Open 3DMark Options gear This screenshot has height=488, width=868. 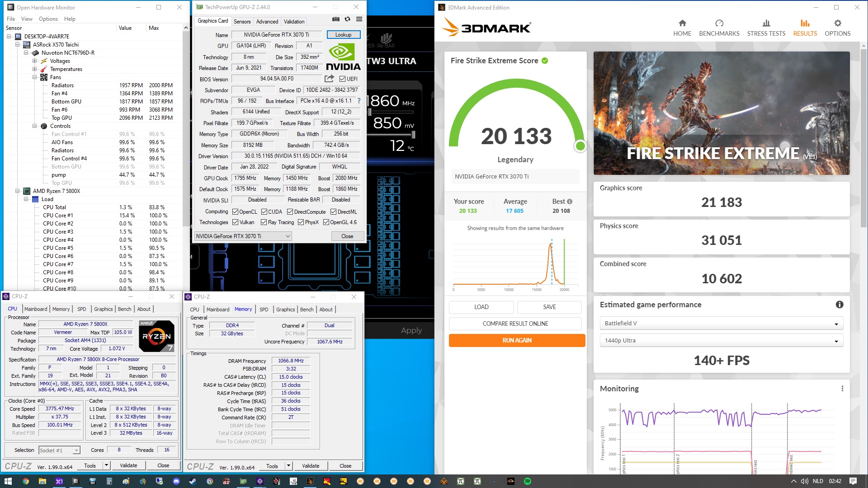click(x=838, y=28)
